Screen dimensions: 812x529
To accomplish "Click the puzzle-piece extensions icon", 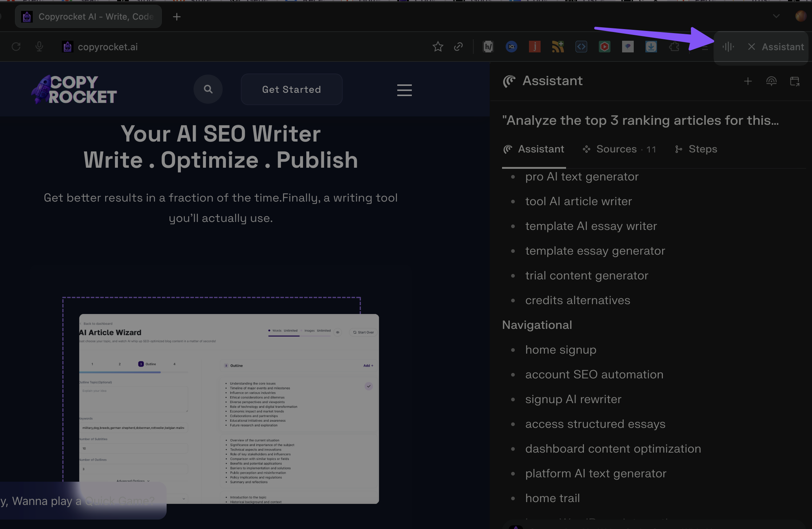I will coord(674,47).
